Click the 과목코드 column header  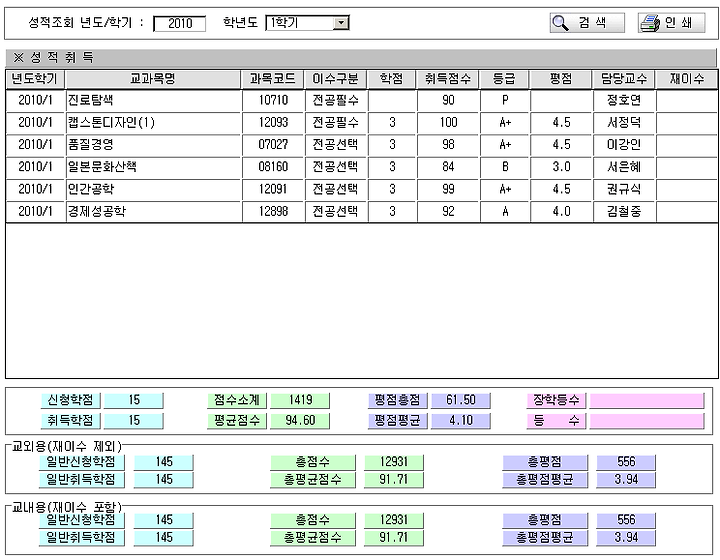[273, 79]
